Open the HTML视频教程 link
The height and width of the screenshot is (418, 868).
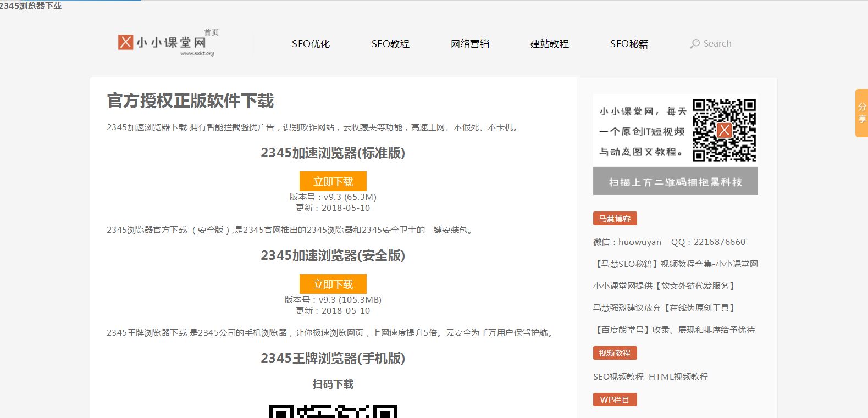pos(678,377)
